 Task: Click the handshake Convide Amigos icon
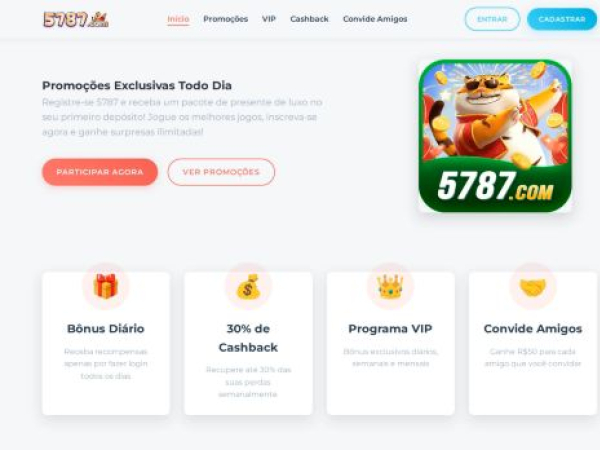pos(533,287)
